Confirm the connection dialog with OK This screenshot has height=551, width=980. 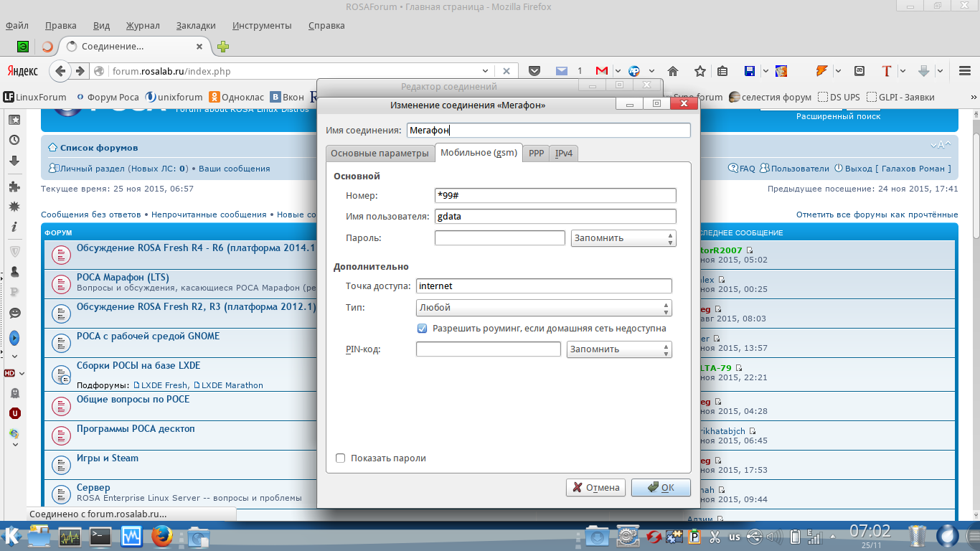(661, 487)
